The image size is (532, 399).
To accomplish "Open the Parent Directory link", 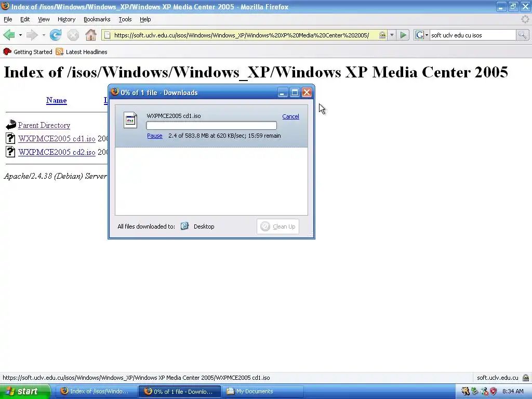I will (44, 125).
